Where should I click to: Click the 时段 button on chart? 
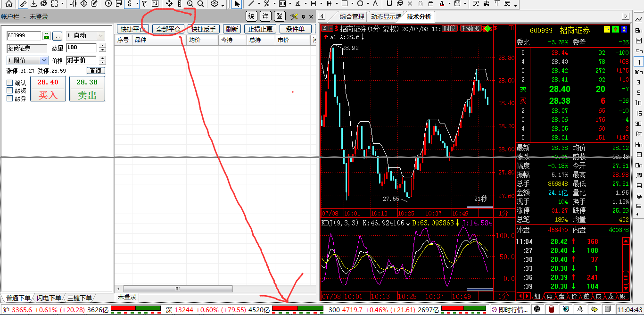(450, 28)
